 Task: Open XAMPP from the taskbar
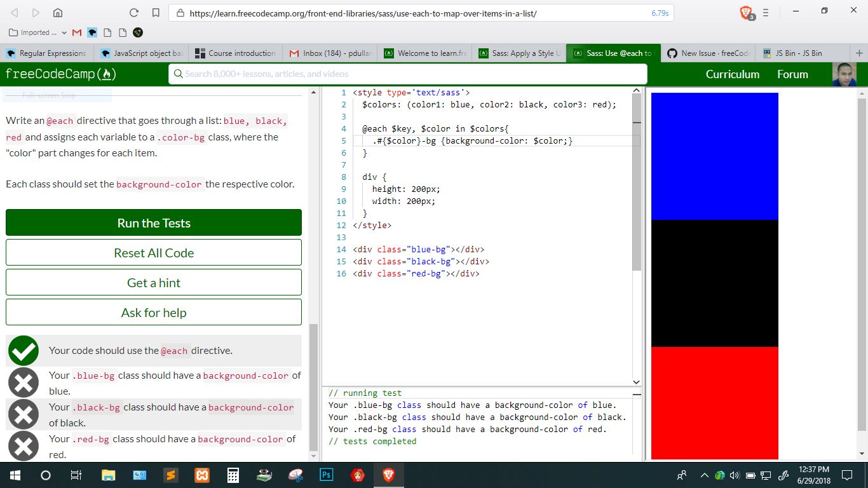[x=201, y=475]
